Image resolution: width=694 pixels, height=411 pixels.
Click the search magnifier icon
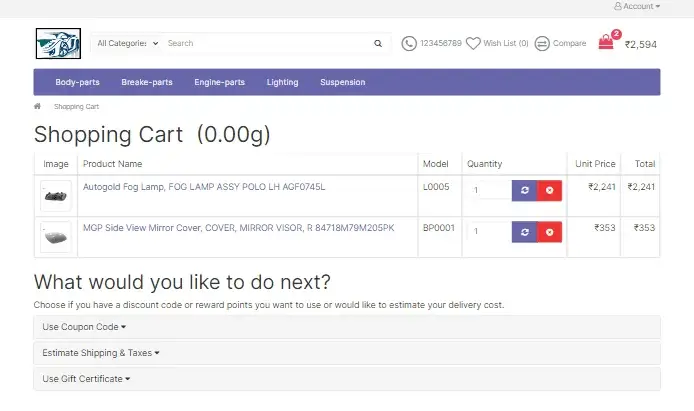pyautogui.click(x=378, y=44)
